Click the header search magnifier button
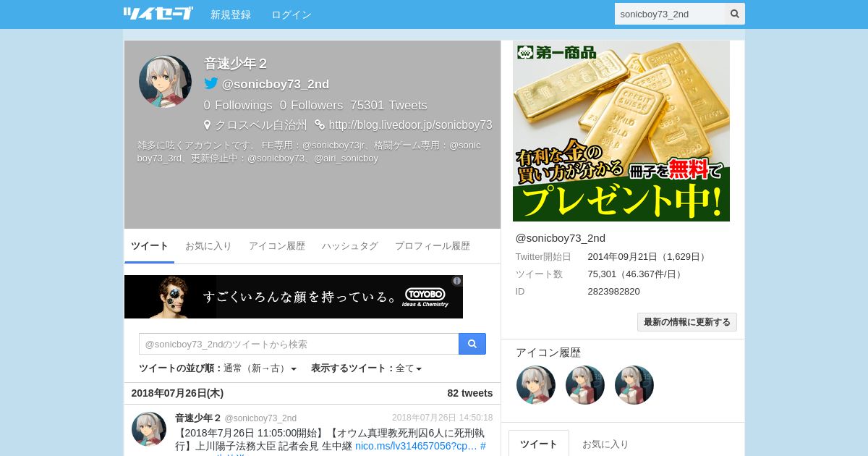Image resolution: width=868 pixels, height=456 pixels. (735, 14)
